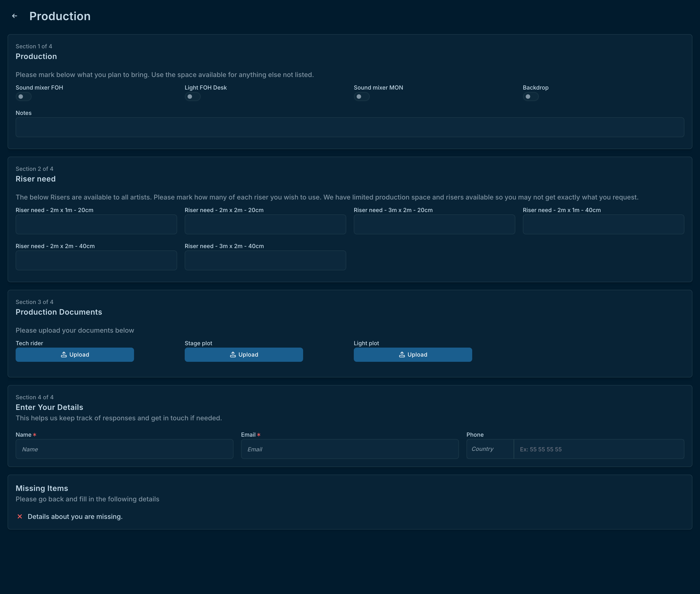Click the 2m x 2m - 40cm riser input

(x=96, y=260)
